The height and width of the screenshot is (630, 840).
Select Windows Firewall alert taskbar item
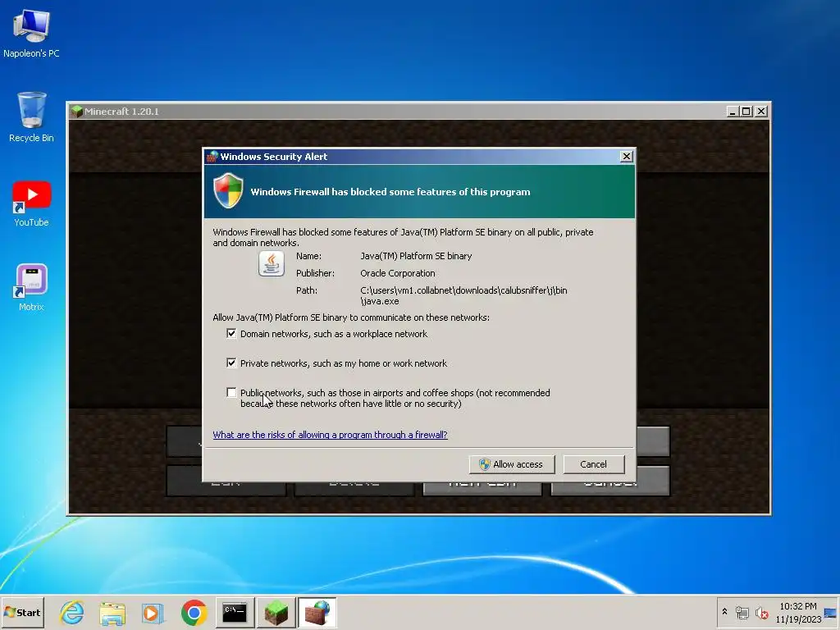tap(317, 612)
